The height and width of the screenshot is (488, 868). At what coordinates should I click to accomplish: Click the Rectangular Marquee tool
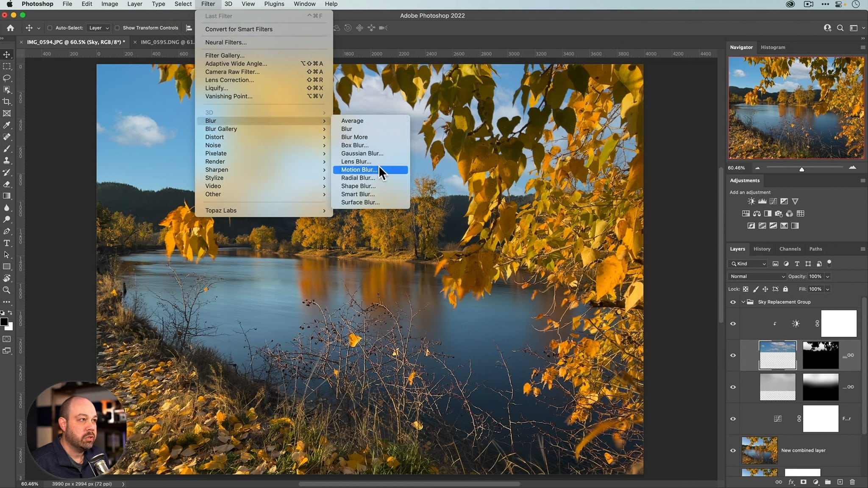[x=6, y=67]
